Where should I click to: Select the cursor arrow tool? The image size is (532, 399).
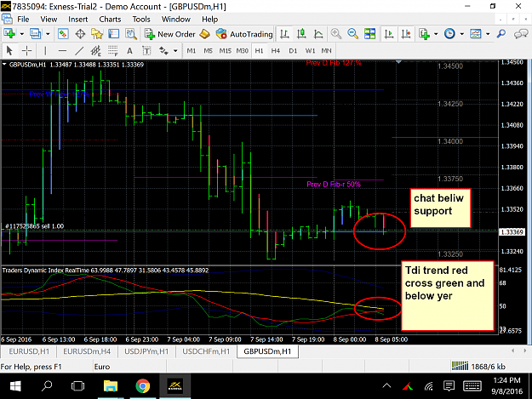point(9,51)
